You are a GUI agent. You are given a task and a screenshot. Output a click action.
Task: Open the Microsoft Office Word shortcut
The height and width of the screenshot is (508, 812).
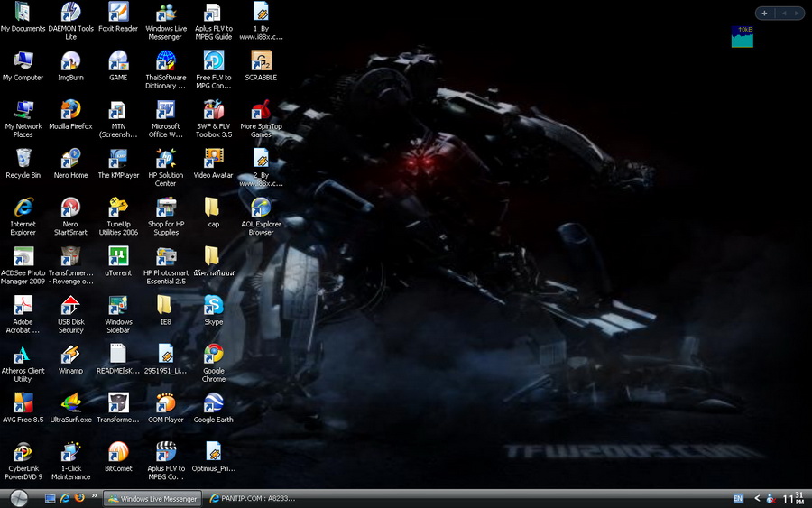click(x=166, y=109)
